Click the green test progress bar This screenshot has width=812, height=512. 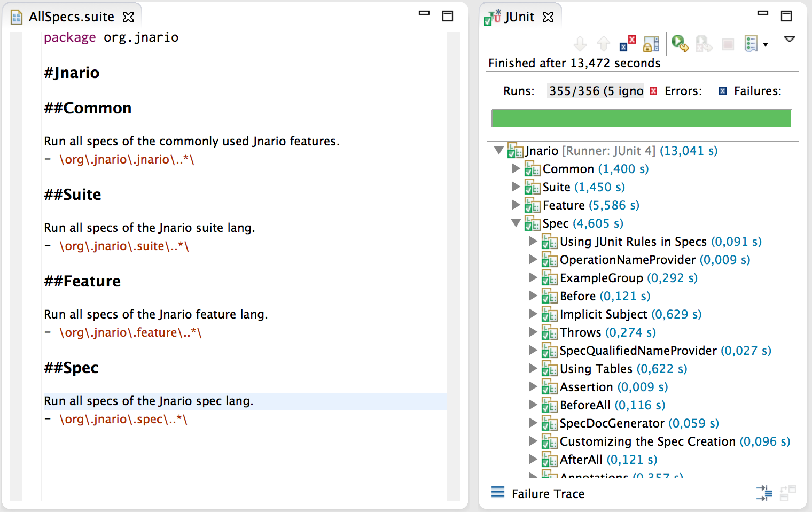coord(641,118)
